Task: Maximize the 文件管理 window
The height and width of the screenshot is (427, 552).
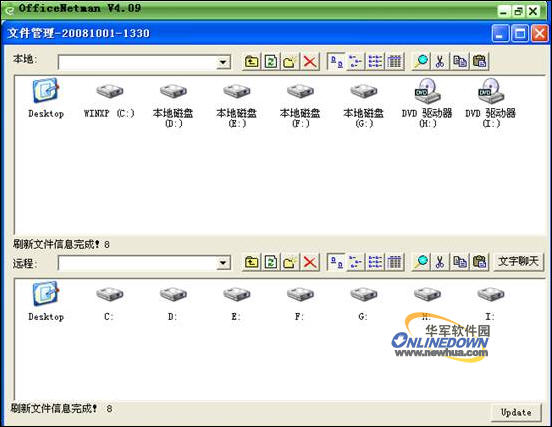Action: [x=520, y=34]
